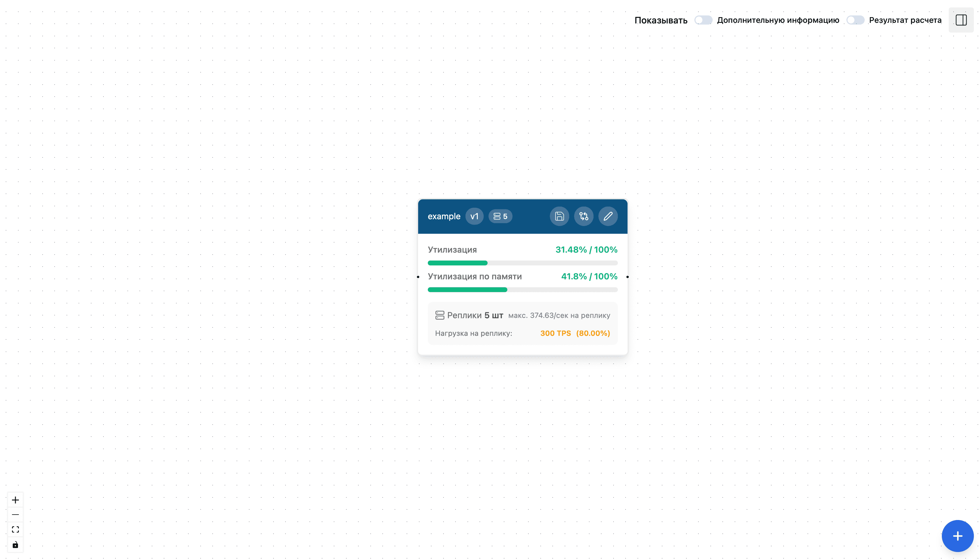This screenshot has height=560, width=979.
Task: Click the (80.00%) load percentage
Action: (x=593, y=333)
